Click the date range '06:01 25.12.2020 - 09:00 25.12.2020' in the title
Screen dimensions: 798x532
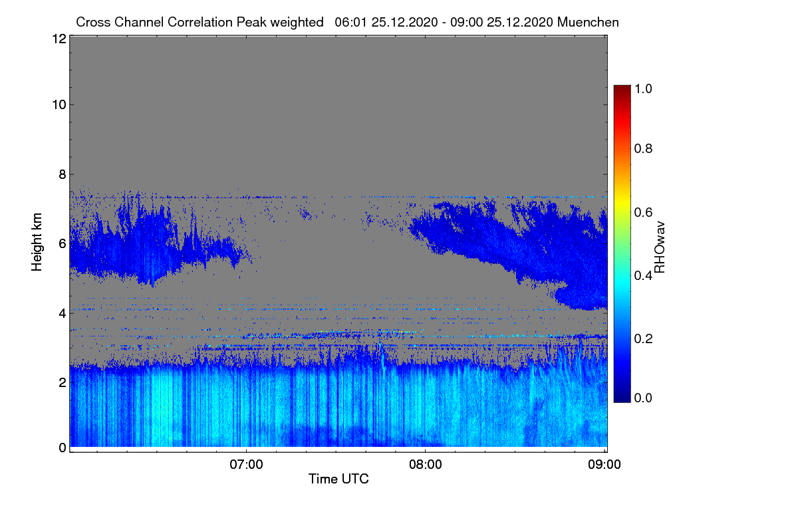tap(444, 22)
